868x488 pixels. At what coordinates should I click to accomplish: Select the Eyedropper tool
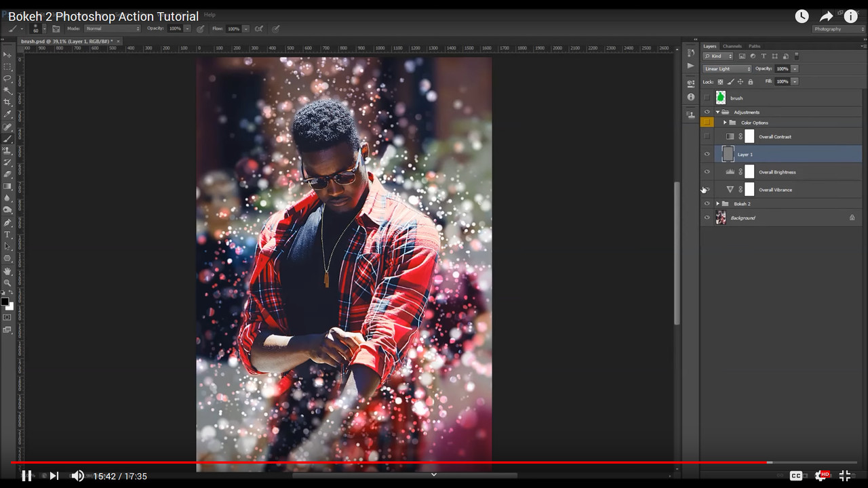[x=7, y=114]
